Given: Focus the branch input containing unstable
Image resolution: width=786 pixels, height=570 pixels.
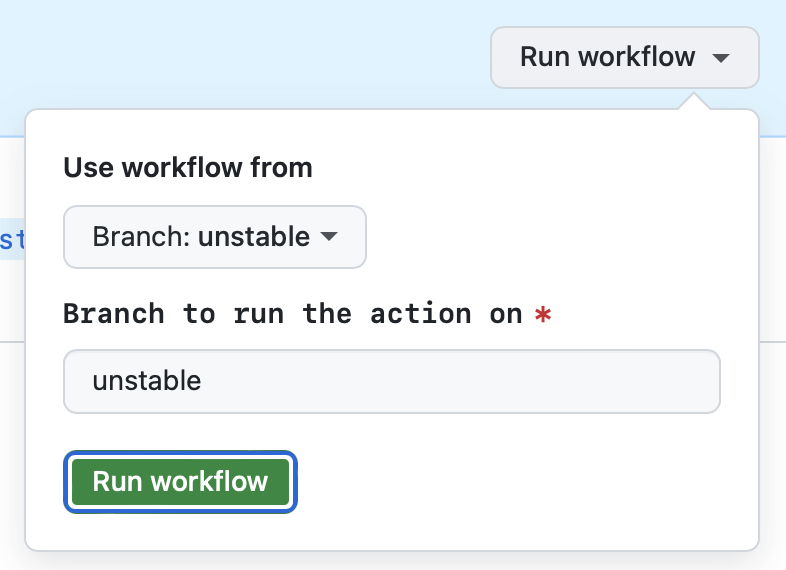Looking at the screenshot, I should point(391,381).
